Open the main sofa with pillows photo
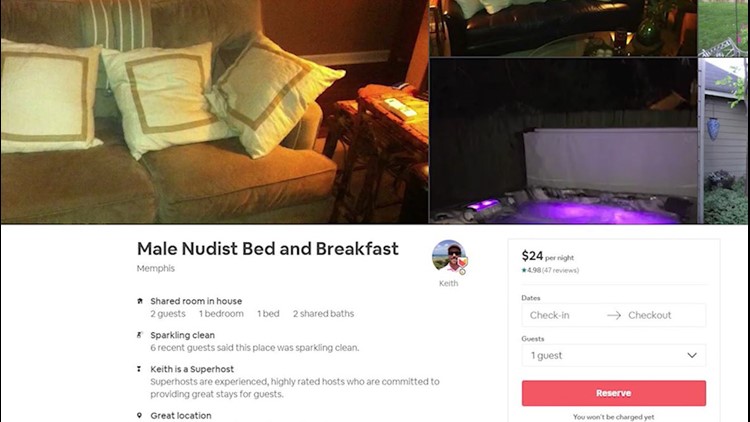 coord(214,111)
